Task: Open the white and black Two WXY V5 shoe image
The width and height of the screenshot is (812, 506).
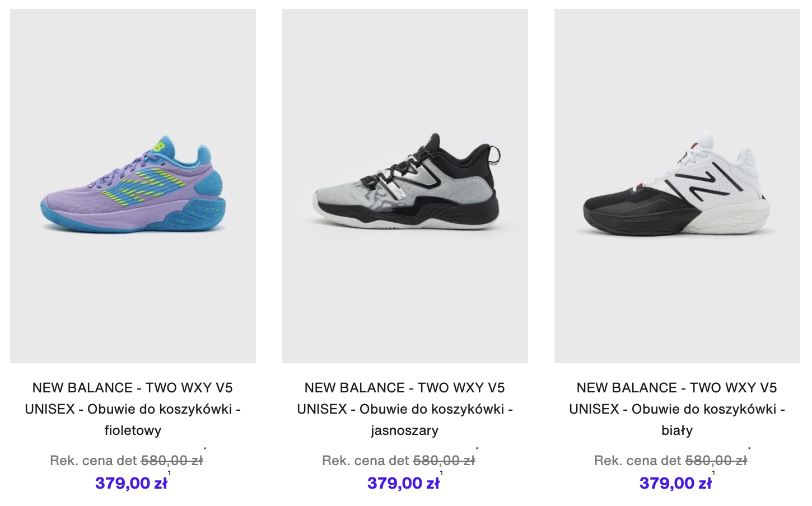Action: [x=677, y=186]
